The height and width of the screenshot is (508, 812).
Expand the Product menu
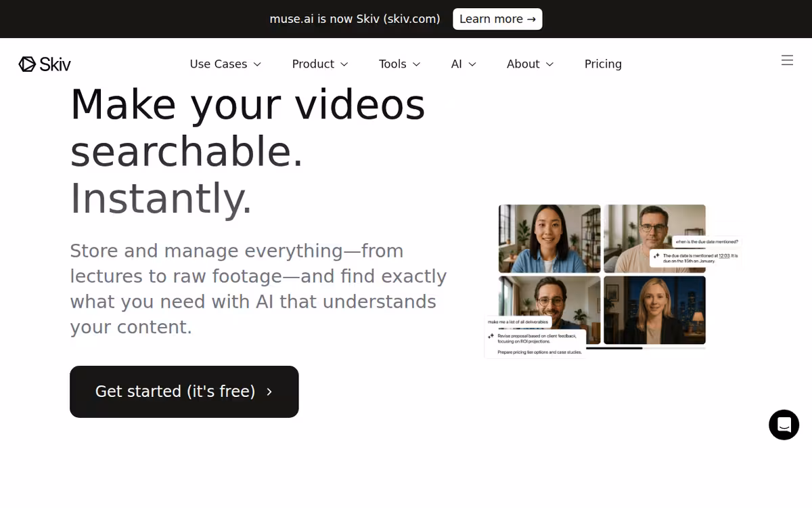click(x=320, y=64)
